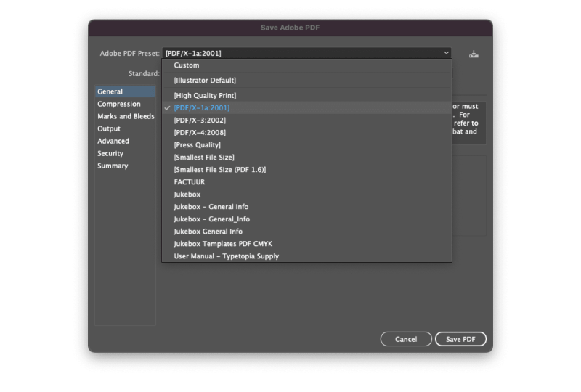Select the plain Jukebox preset

point(306,195)
